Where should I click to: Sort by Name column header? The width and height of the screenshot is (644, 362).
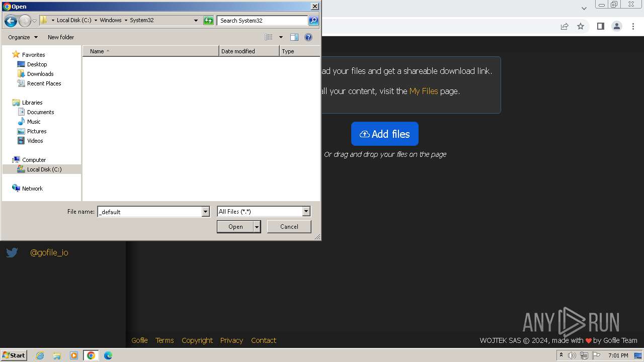150,51
